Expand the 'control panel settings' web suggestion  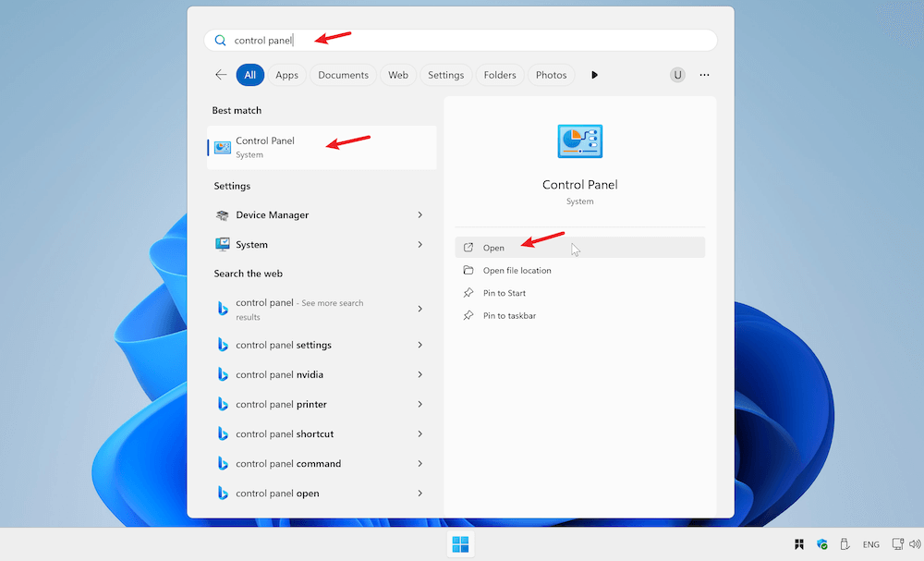click(x=421, y=345)
